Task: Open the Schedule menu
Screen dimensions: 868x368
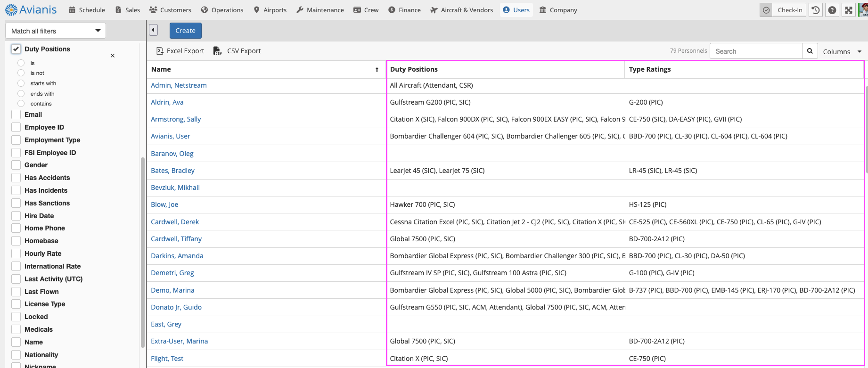Action: point(87,10)
